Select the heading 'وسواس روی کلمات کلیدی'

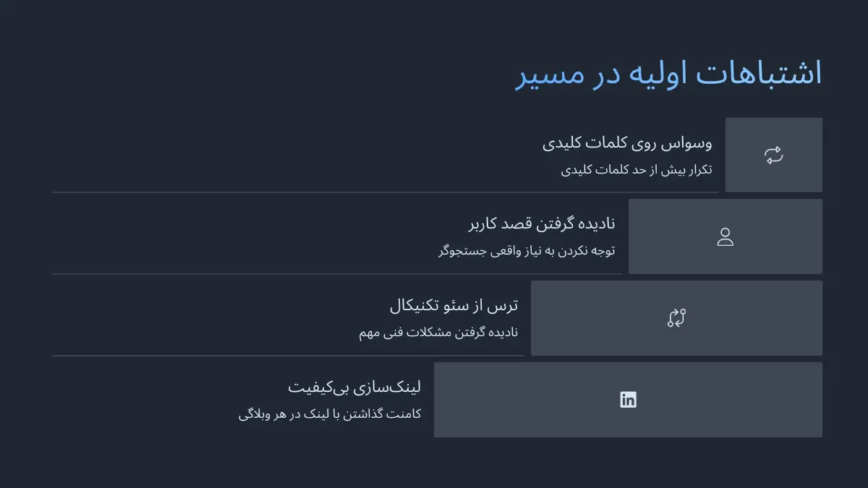click(627, 143)
